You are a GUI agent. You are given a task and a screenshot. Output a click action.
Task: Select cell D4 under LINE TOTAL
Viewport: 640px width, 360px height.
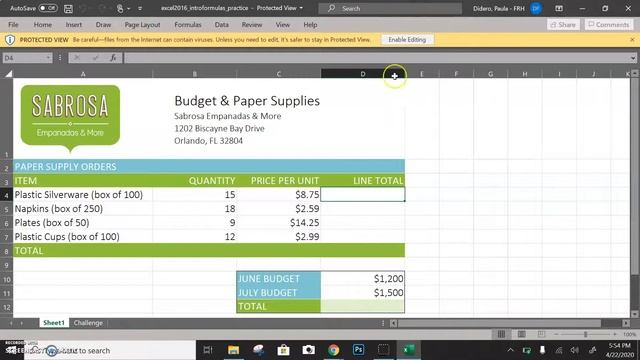(362, 195)
